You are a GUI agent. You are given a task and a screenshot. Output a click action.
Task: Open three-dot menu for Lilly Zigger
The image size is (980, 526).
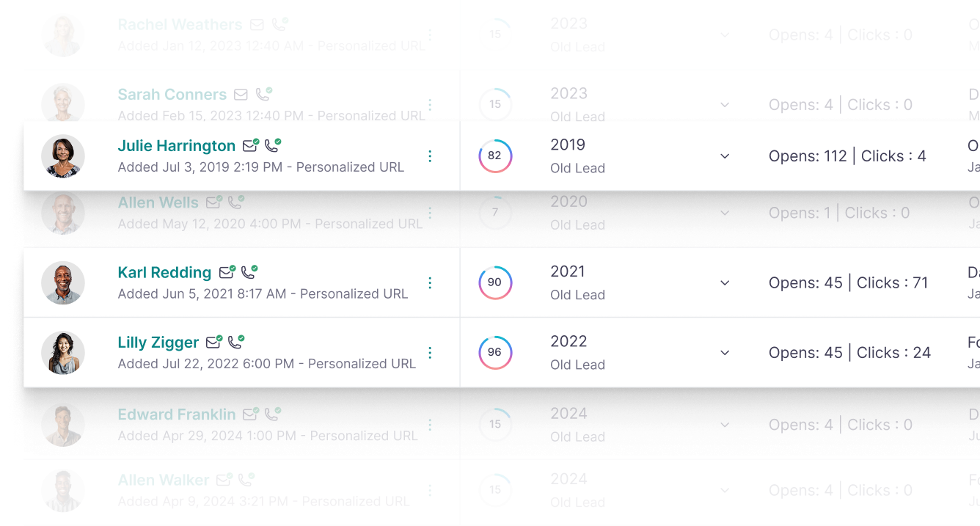[430, 353]
